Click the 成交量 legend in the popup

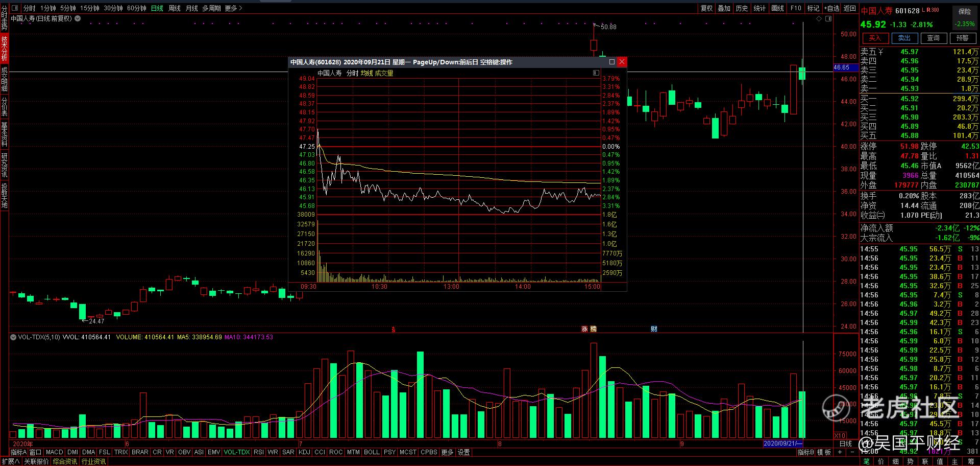click(x=384, y=73)
